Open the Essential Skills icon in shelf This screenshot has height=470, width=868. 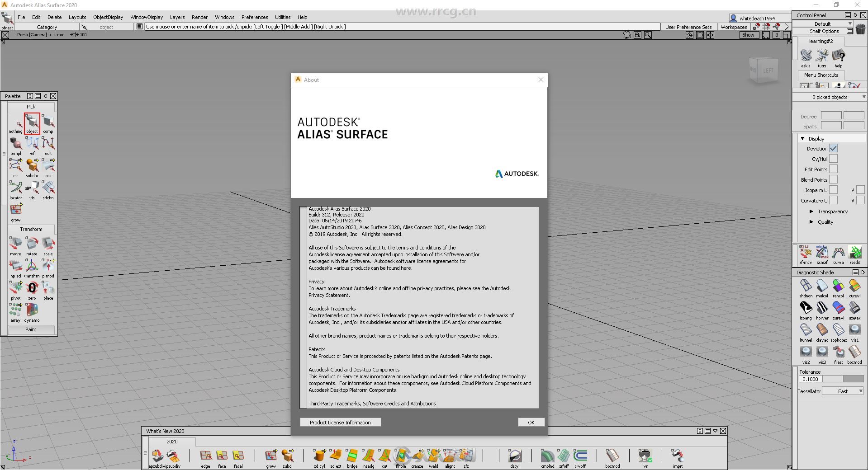pyautogui.click(x=806, y=58)
